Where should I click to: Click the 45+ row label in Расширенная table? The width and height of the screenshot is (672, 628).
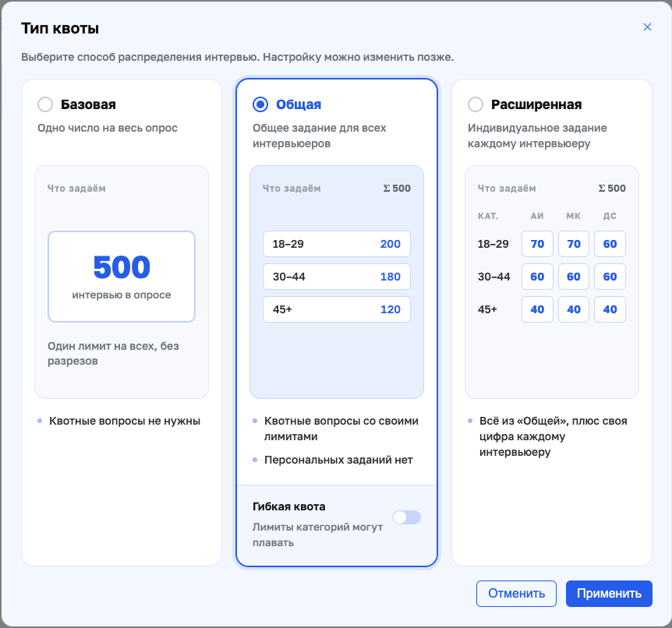pyautogui.click(x=487, y=309)
